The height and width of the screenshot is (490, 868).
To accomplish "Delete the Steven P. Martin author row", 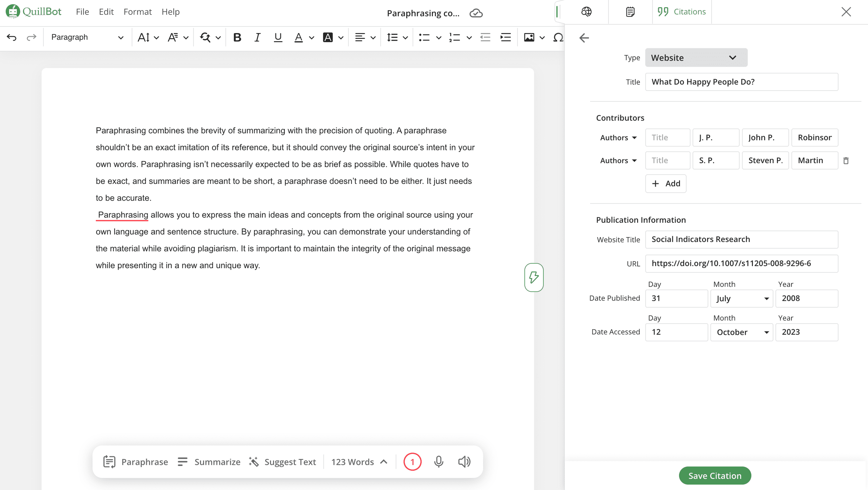I will (x=846, y=161).
